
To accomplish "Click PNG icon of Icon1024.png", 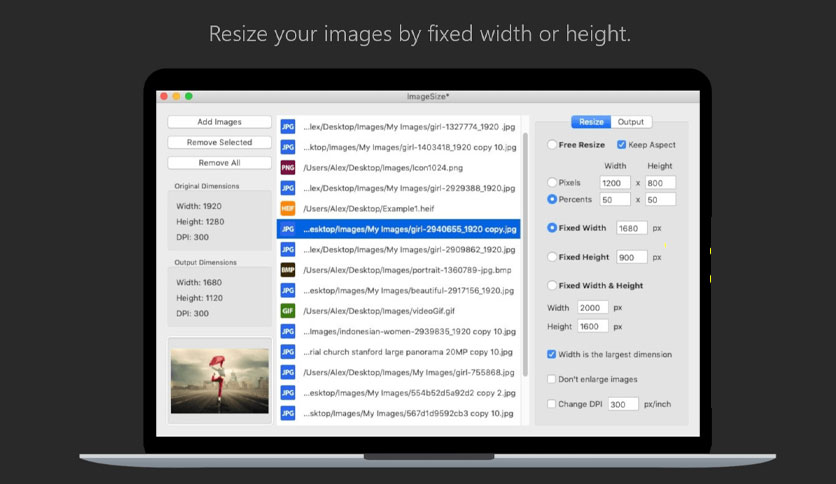I will tap(288, 168).
